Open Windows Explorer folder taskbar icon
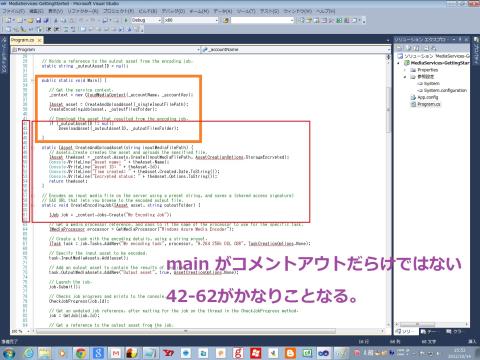The width and height of the screenshot is (480, 360). point(45,353)
